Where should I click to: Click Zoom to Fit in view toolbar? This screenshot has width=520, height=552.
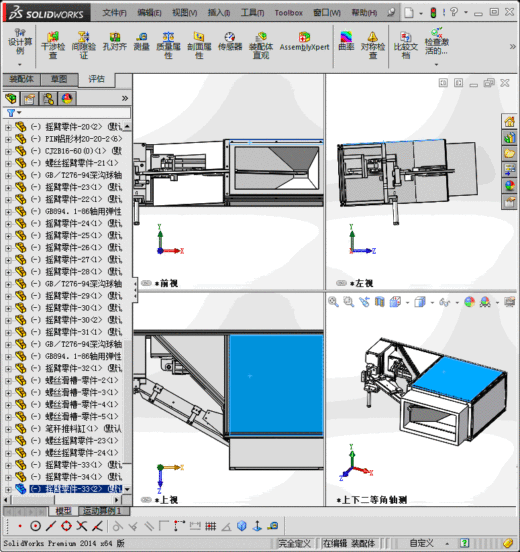tap(333, 302)
